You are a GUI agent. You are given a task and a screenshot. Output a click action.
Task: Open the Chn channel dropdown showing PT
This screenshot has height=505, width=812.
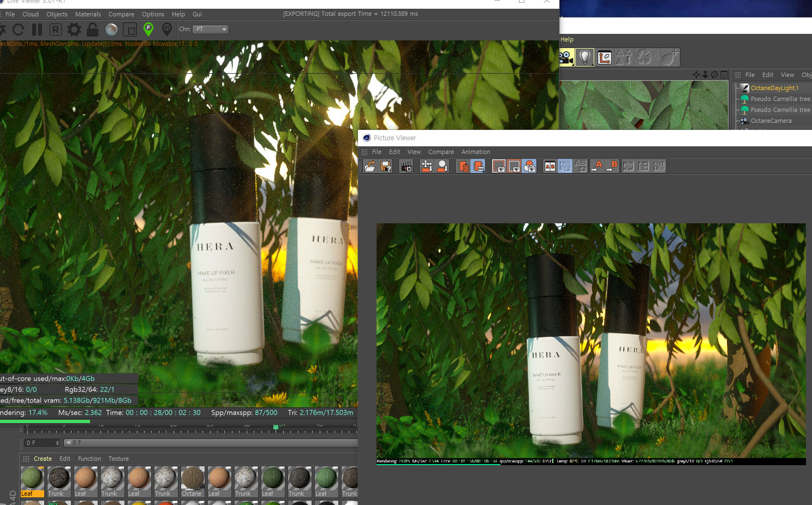[211, 29]
